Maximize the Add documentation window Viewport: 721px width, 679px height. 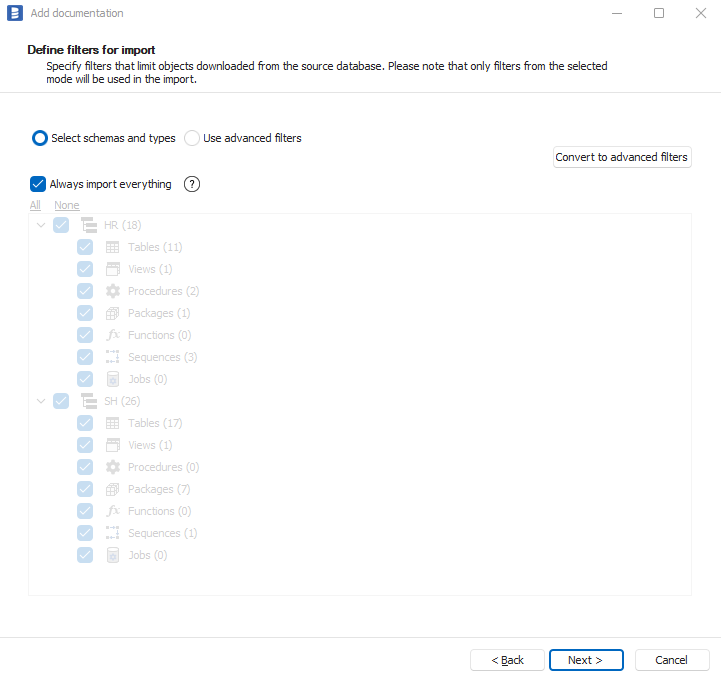pos(659,13)
